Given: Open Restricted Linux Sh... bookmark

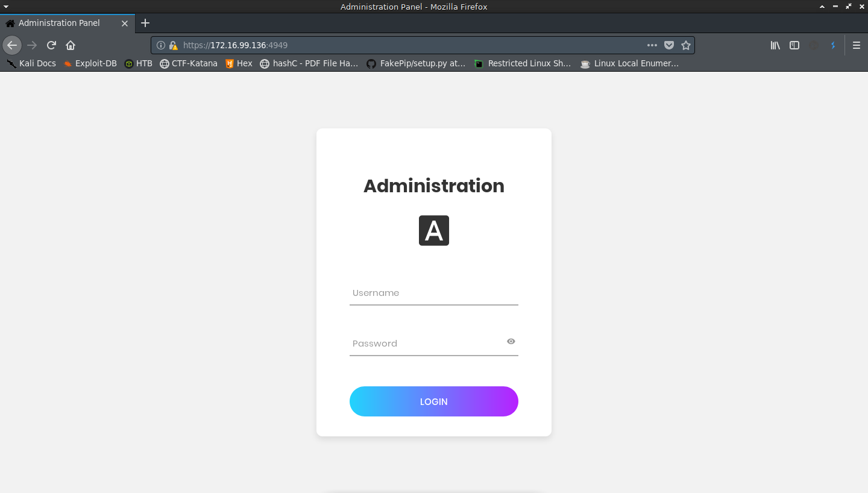Looking at the screenshot, I should tap(522, 63).
